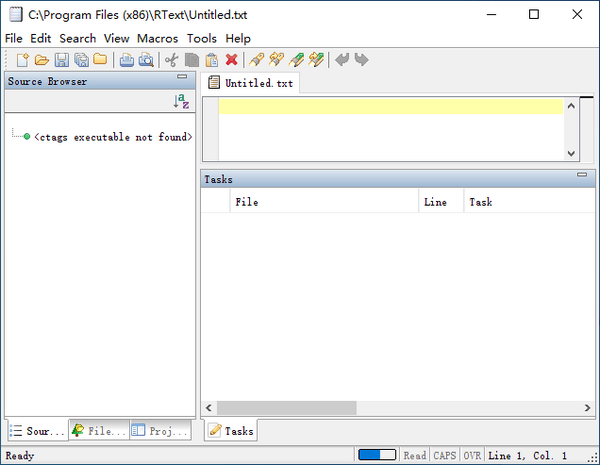Collapse the Source Browser panel
The height and width of the screenshot is (465, 600).
tap(181, 77)
